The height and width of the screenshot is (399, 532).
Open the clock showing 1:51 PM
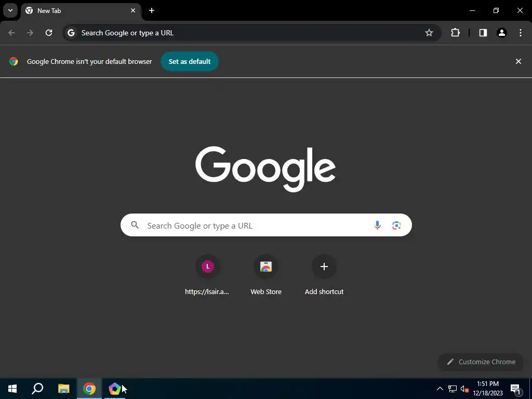(488, 389)
